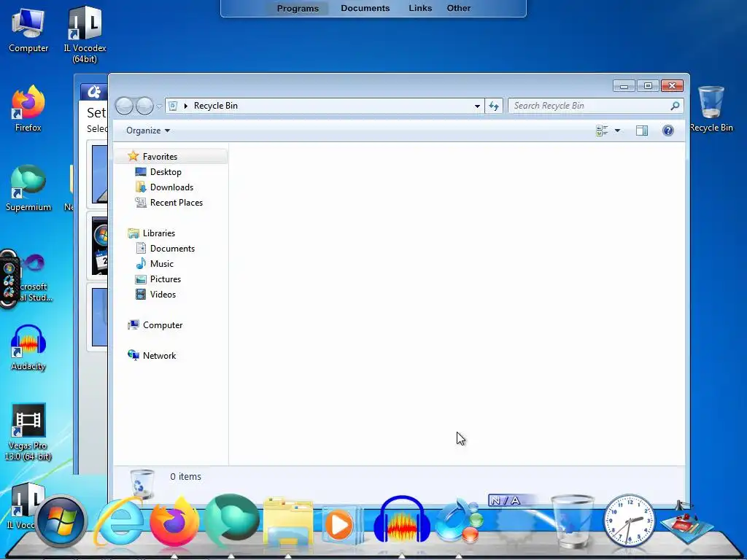The height and width of the screenshot is (560, 747).
Task: Click Recycle Bin text in address bar
Action: tap(216, 106)
